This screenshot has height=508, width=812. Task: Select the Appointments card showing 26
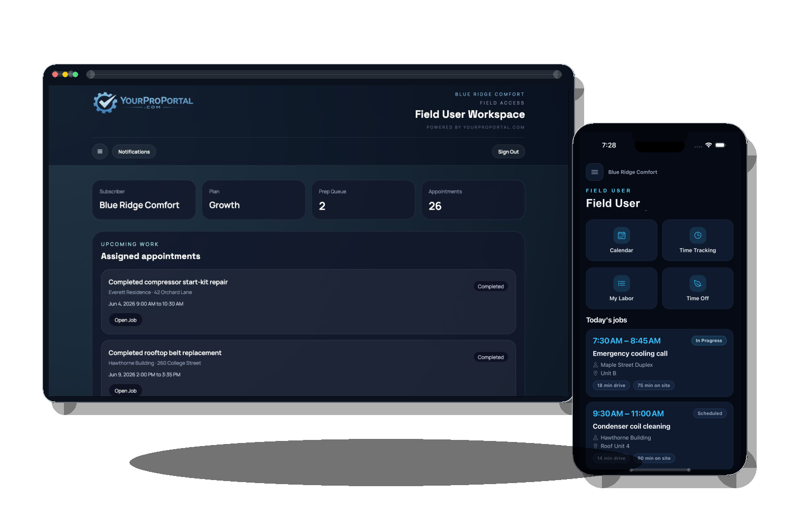(x=473, y=200)
